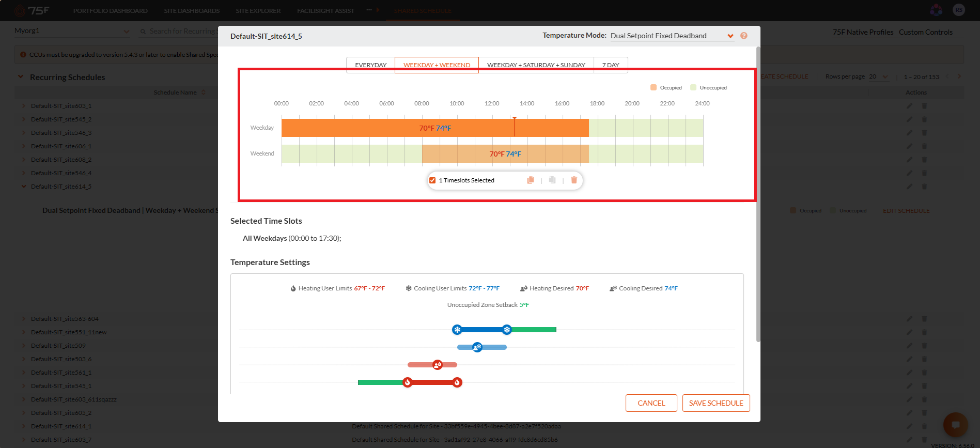Uncheck the 1 Timeslots Selected checkbox
Screen dimensions: 980x448
(x=432, y=180)
